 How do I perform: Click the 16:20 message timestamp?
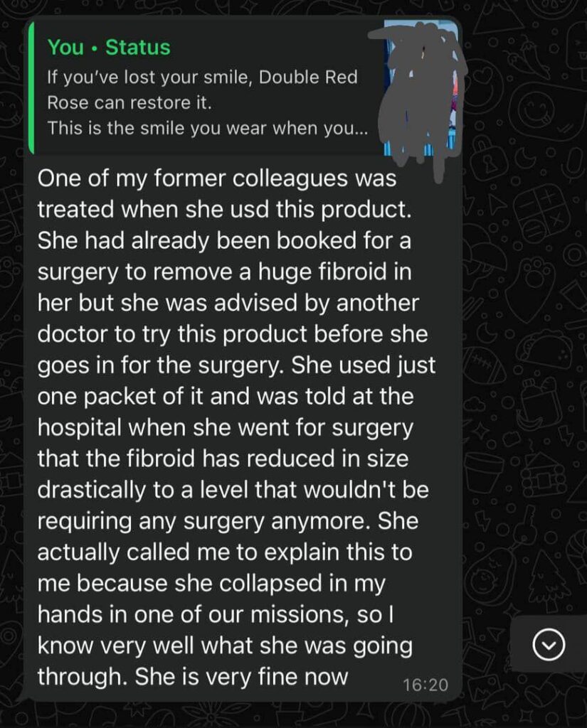[425, 685]
